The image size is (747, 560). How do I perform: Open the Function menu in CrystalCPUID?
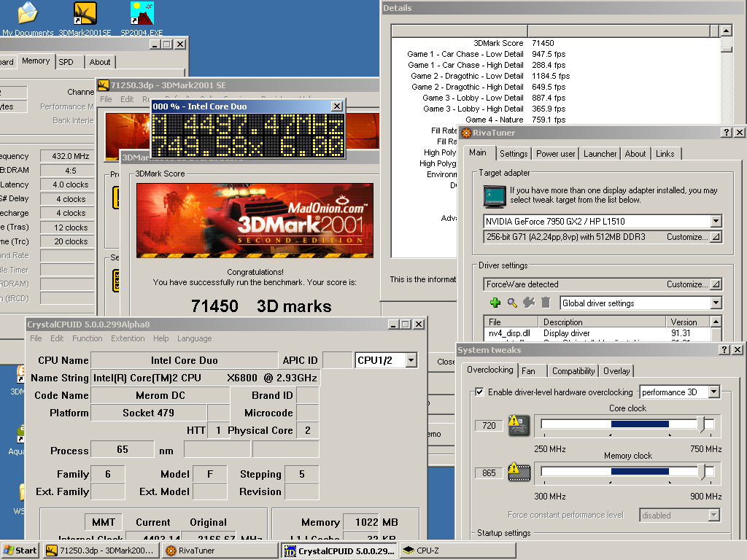click(x=88, y=338)
